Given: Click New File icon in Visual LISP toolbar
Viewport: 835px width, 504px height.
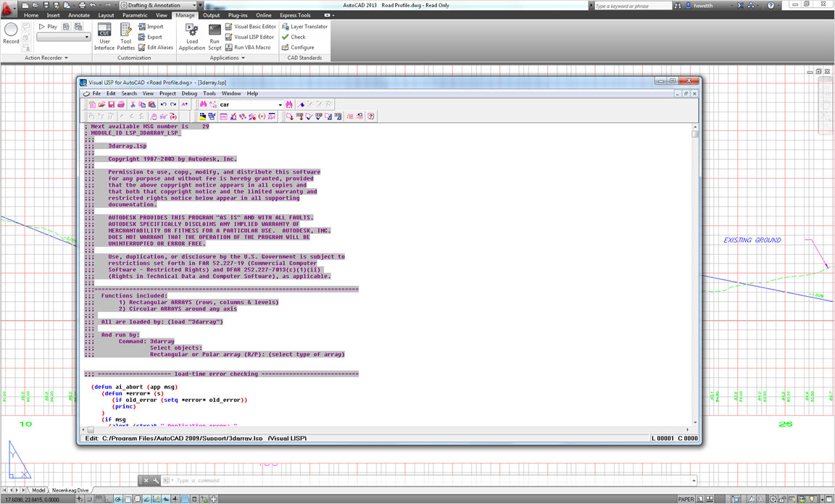Looking at the screenshot, I should 92,104.
